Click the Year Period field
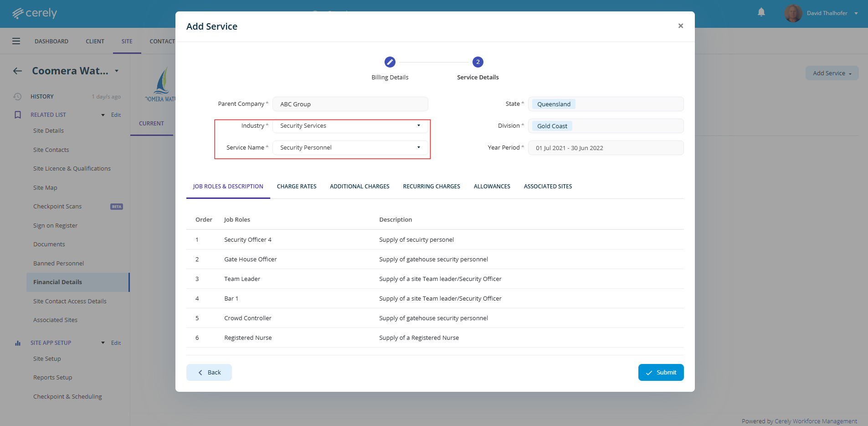The height and width of the screenshot is (426, 868). click(x=605, y=148)
